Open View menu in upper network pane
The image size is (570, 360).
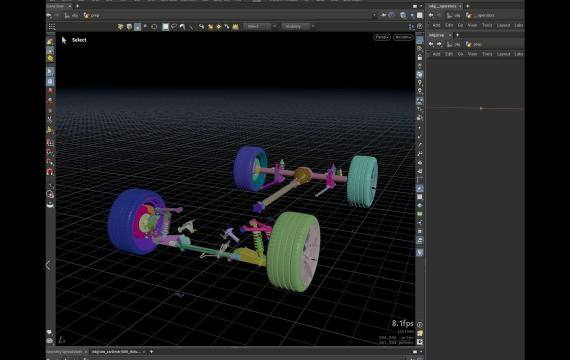point(472,25)
